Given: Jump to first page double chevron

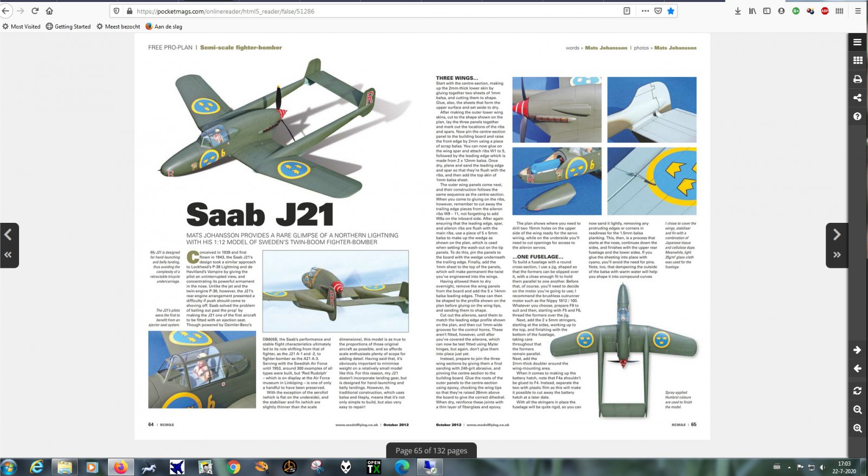Looking at the screenshot, I should click(8, 255).
